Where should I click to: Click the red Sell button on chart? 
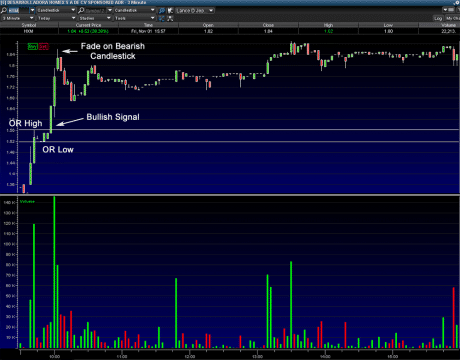(x=43, y=47)
